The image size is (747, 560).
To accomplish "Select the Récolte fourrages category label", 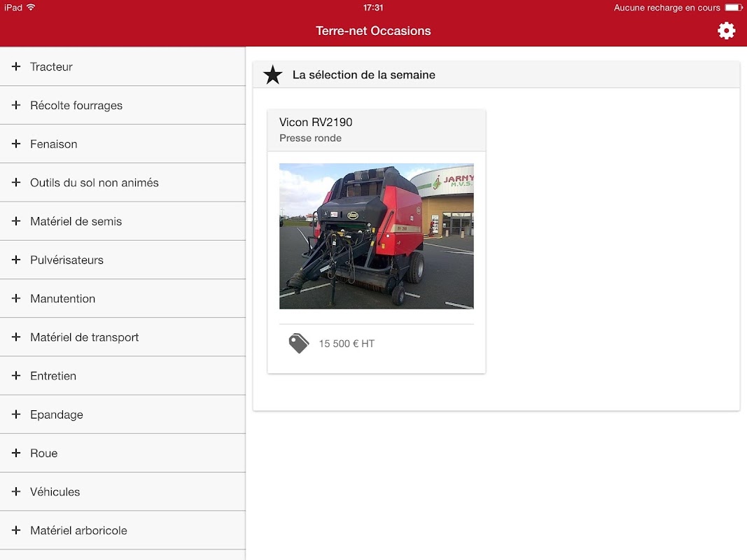I will 76,105.
